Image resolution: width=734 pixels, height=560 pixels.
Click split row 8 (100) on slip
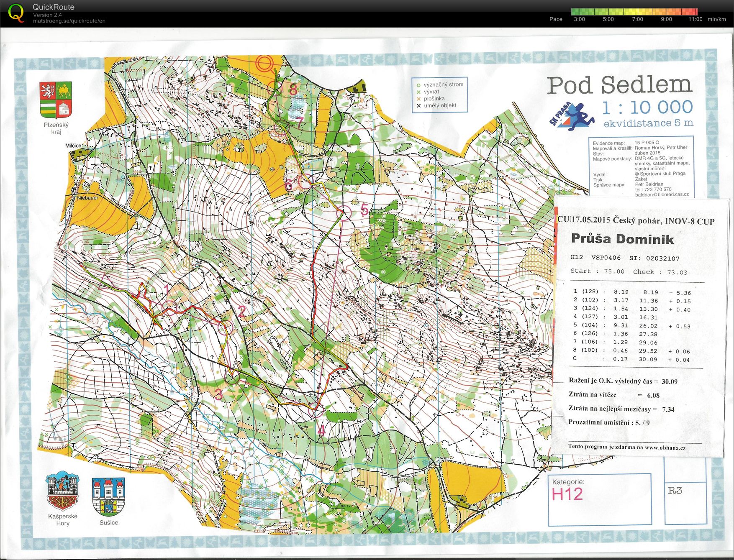[632, 351]
